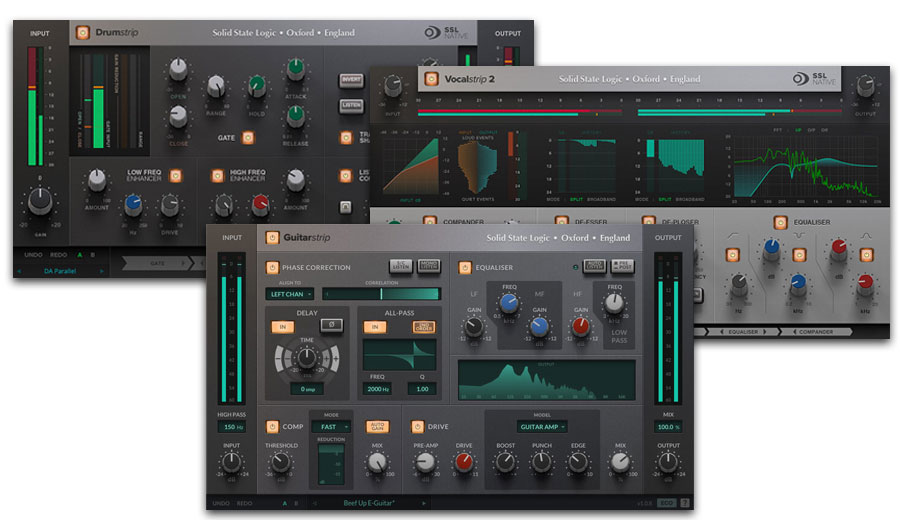Bypass the Guitarstrip Equaliser section

465,267
